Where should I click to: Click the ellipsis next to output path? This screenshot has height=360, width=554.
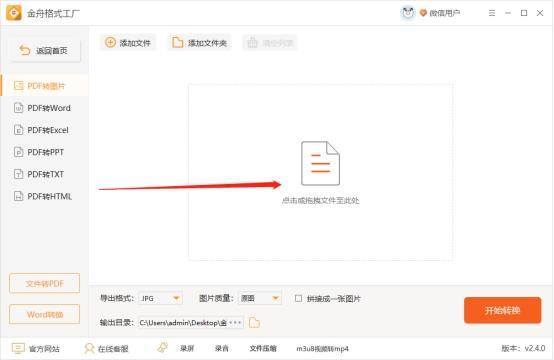tap(235, 323)
